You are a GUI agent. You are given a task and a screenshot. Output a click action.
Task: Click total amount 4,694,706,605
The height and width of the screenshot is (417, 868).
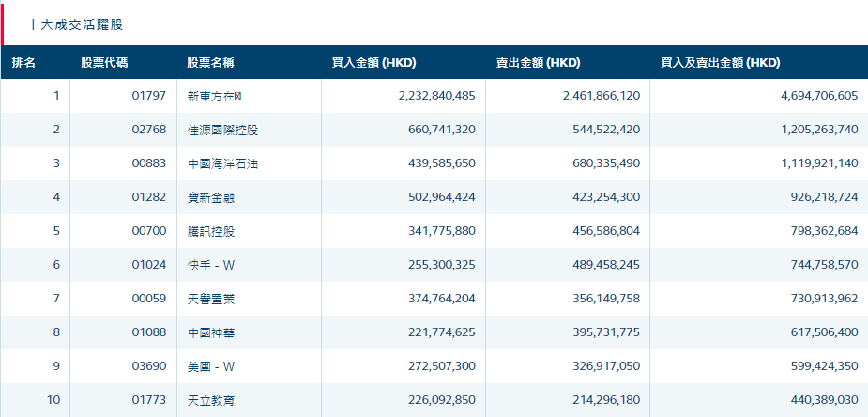click(x=819, y=96)
